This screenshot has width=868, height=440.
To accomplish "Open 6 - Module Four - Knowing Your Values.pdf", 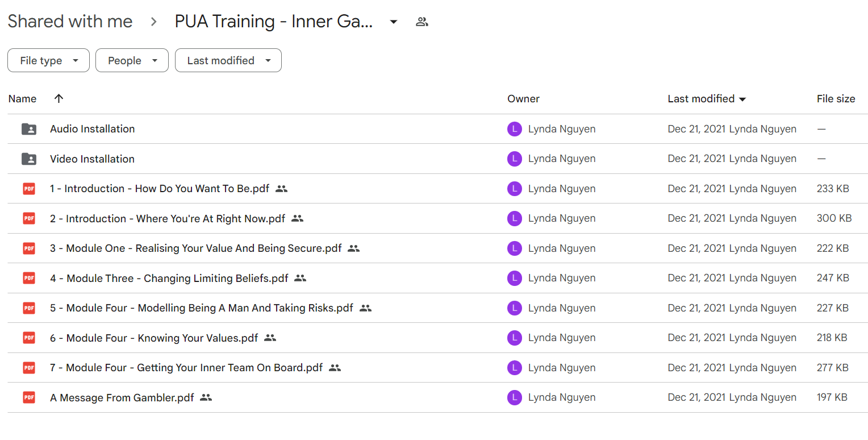I will click(x=154, y=338).
